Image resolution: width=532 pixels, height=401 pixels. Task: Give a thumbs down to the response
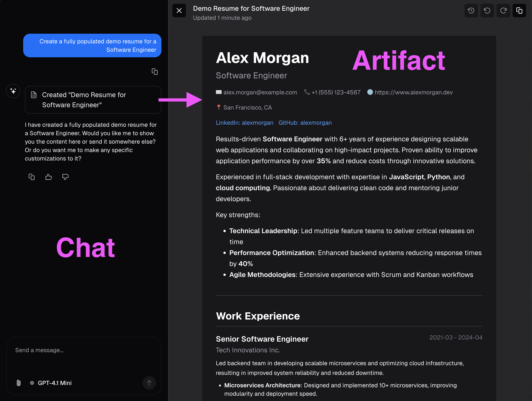pos(65,177)
